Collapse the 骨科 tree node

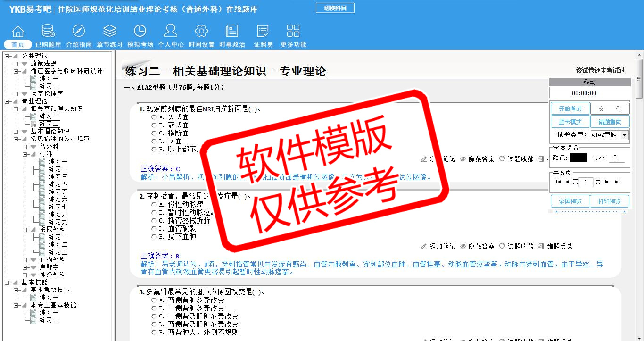(25, 154)
